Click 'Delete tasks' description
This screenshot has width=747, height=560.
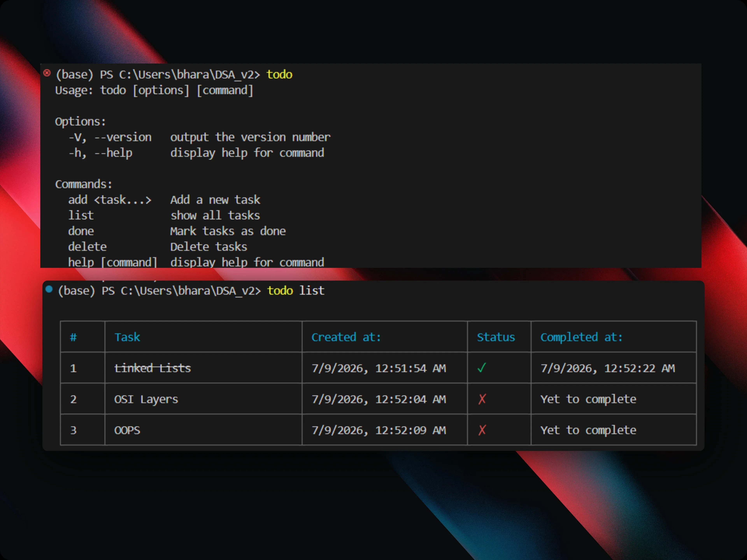pos(209,247)
